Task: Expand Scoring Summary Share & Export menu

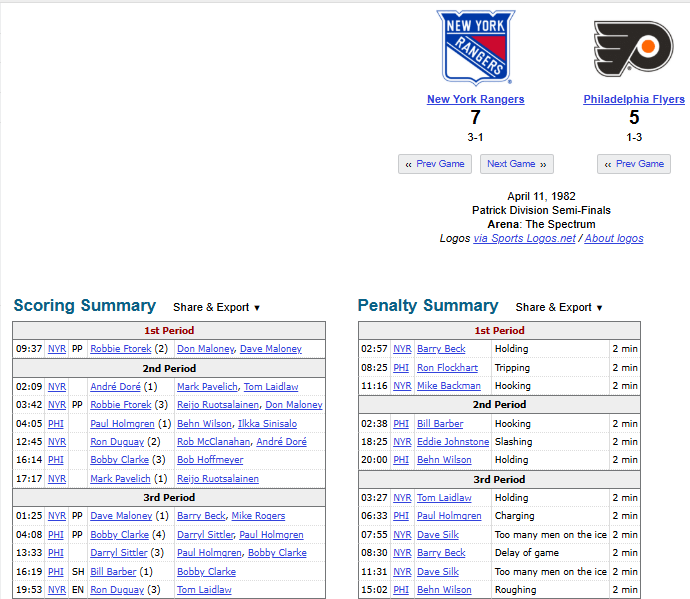Action: [217, 307]
